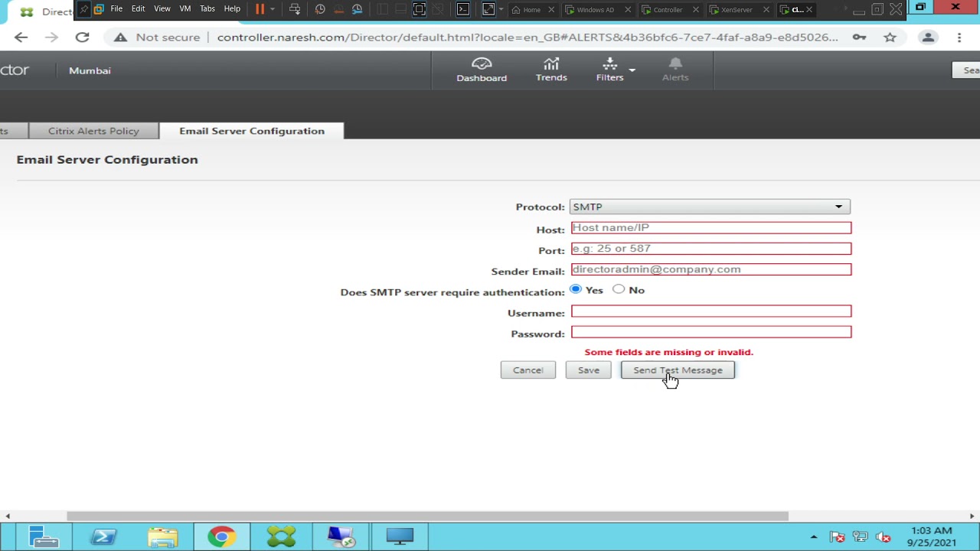Click the network tray icon
The height and width of the screenshot is (551, 980).
[x=860, y=537]
